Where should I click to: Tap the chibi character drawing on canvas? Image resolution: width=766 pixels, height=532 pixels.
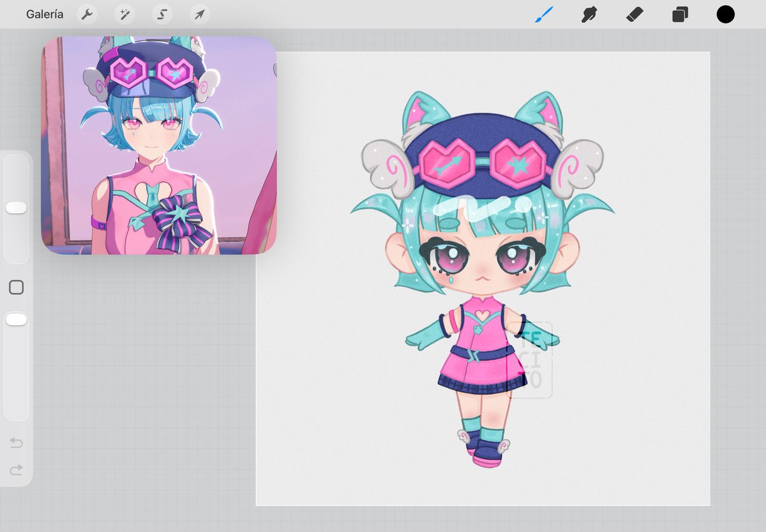482,279
